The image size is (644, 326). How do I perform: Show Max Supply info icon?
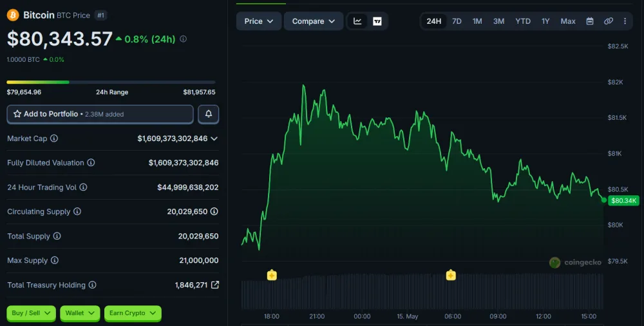coord(55,260)
